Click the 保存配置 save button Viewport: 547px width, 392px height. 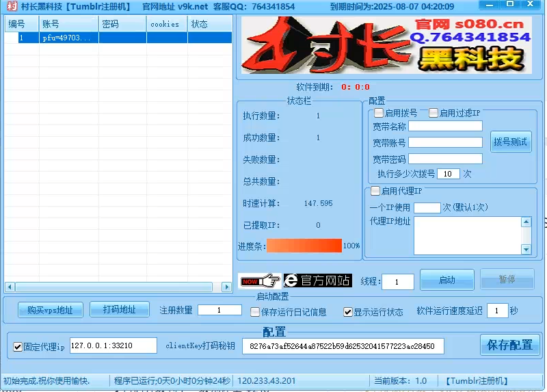[x=510, y=345]
